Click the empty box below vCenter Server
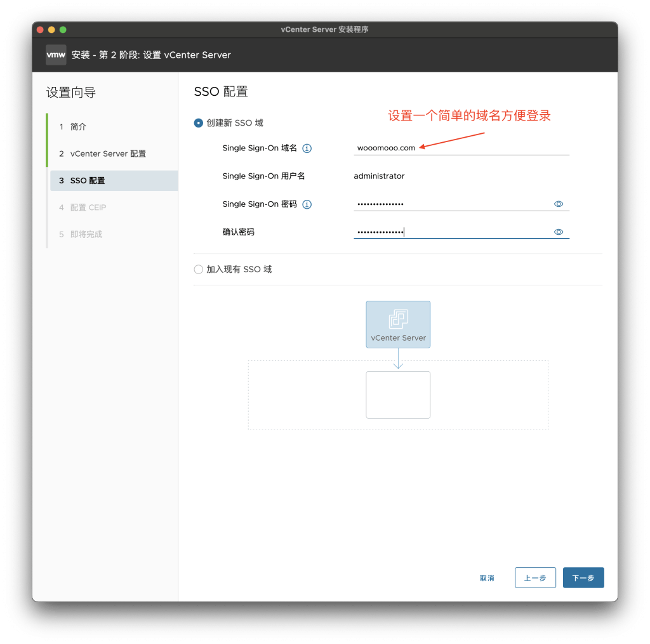This screenshot has height=644, width=650. coord(398,395)
